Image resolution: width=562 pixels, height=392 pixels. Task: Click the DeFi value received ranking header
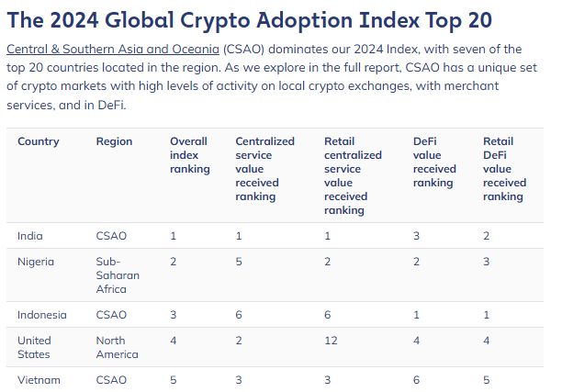coord(434,162)
